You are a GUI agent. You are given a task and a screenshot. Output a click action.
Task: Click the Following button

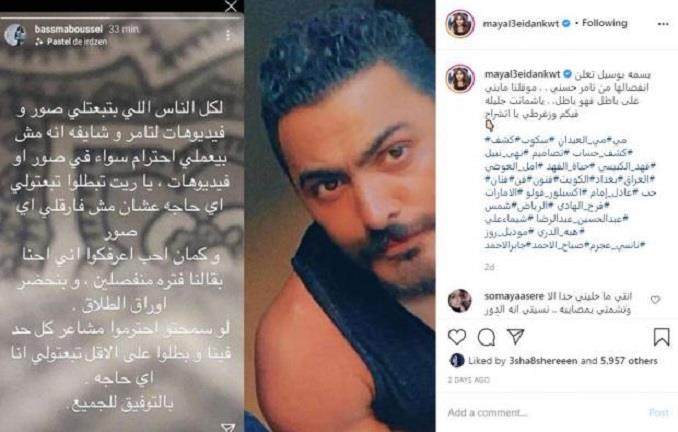click(x=604, y=23)
